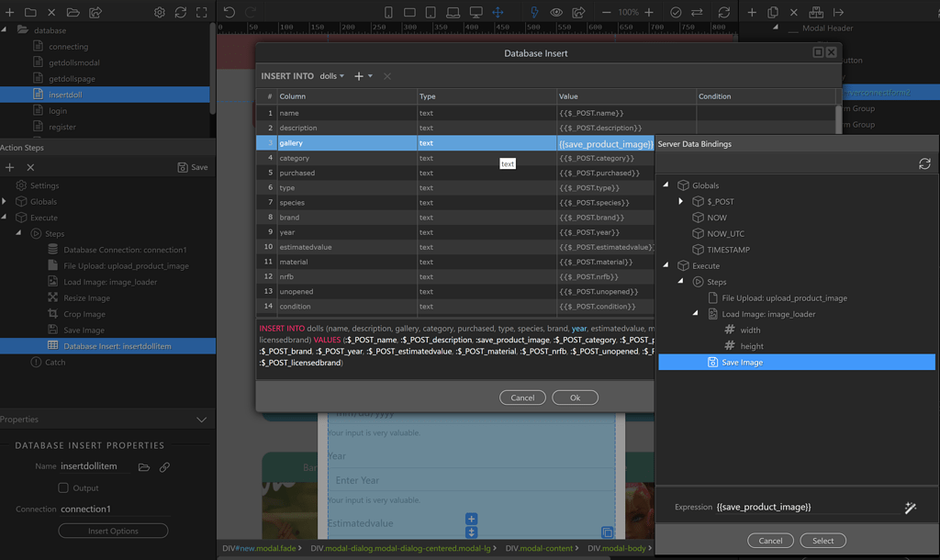Expand the $_POST node
Screen dimensions: 940x560
click(x=680, y=201)
